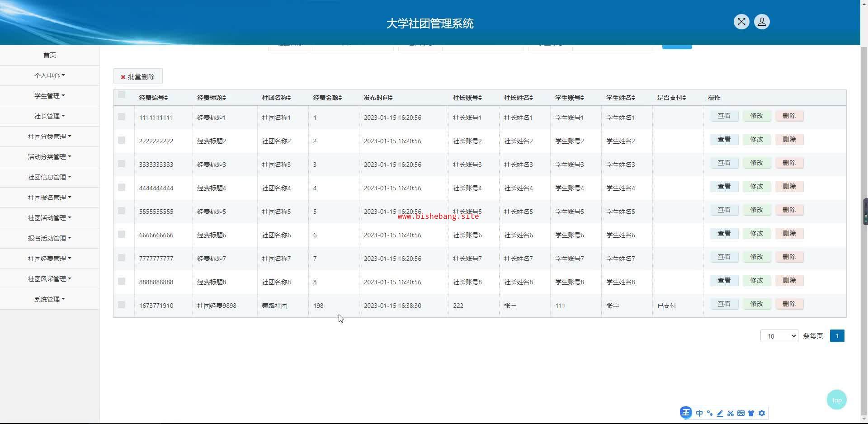868x424 pixels.
Task: Tick the checkbox for row 6666666666
Action: coord(122,234)
